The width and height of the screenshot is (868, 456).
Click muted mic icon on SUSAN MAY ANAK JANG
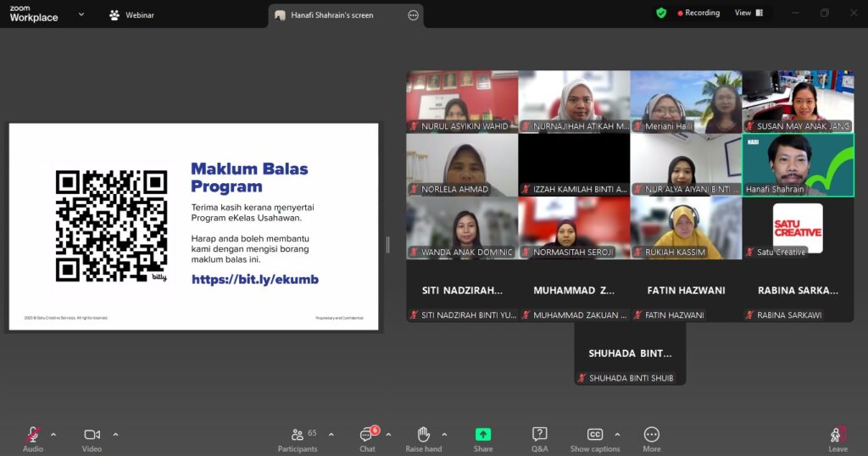pos(749,126)
